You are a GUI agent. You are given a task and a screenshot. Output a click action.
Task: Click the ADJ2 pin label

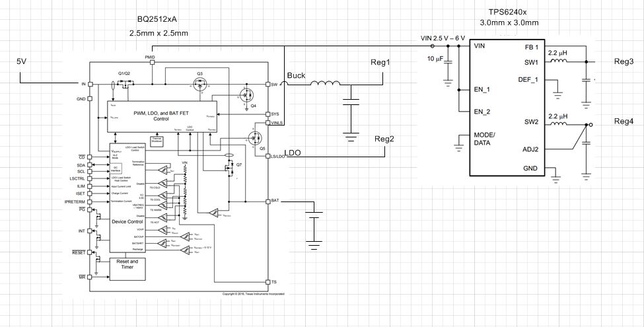(530, 149)
